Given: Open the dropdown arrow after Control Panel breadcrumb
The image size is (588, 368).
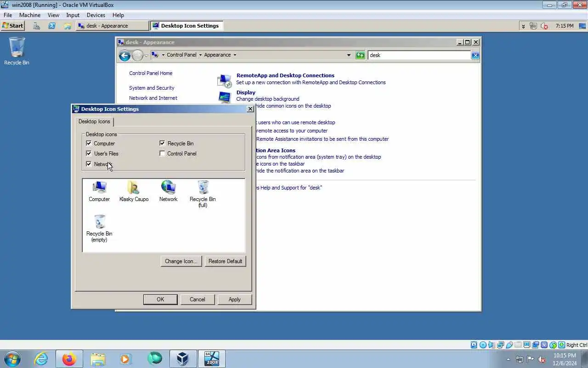Looking at the screenshot, I should click(x=200, y=55).
